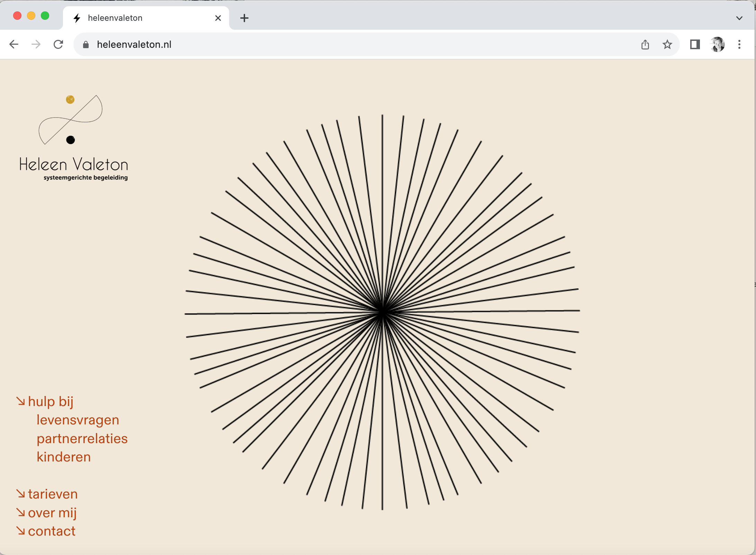Reload the heleenvaleton.nl page
This screenshot has height=555, width=756.
pos(58,44)
